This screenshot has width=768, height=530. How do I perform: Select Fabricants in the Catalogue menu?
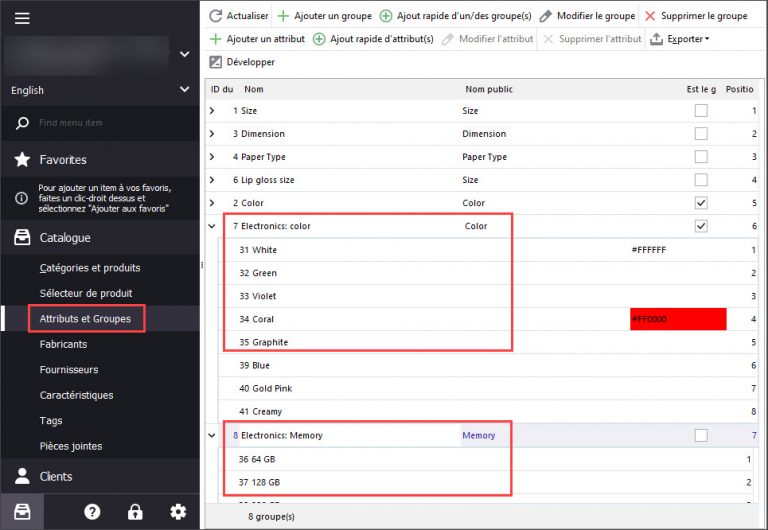tap(63, 344)
